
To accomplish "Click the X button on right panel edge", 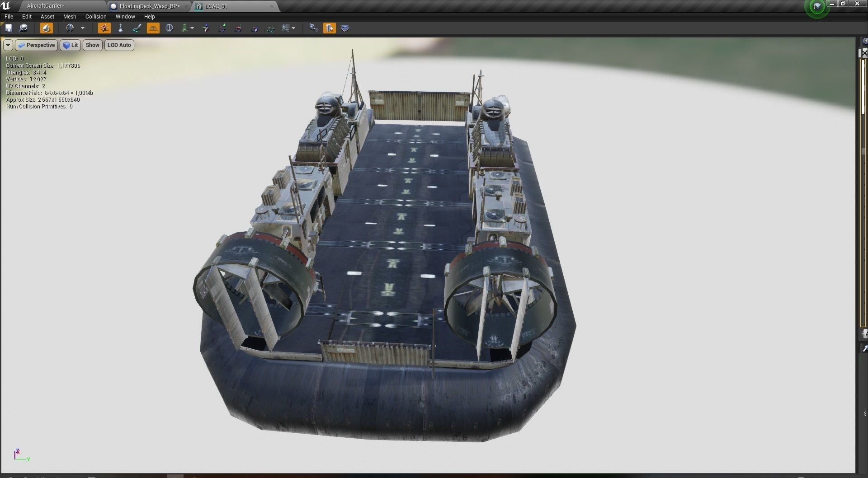I will (864, 53).
